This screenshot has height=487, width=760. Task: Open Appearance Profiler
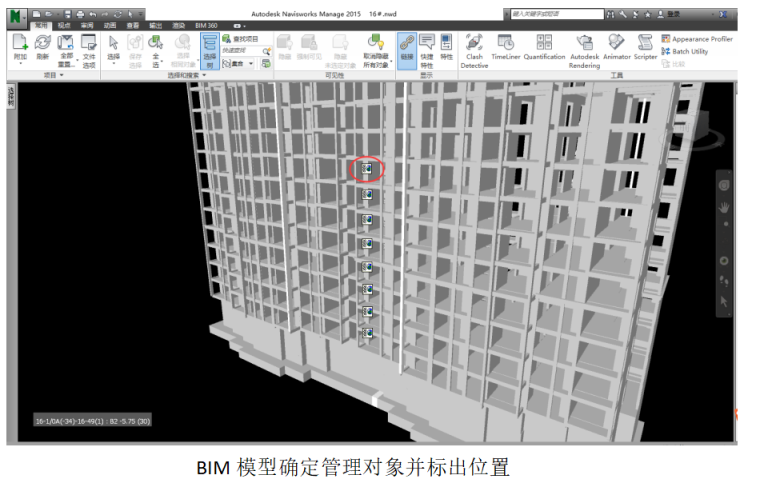(701, 39)
